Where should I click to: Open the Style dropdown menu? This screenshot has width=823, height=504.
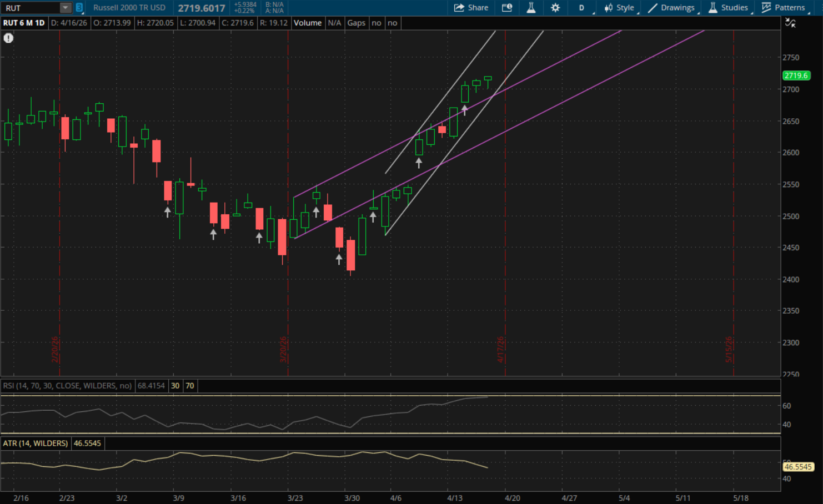pyautogui.click(x=619, y=8)
